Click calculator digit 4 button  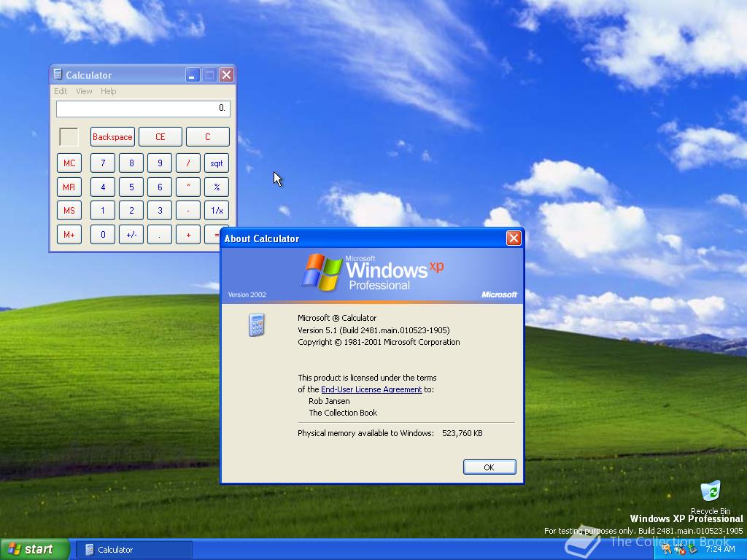pos(103,187)
